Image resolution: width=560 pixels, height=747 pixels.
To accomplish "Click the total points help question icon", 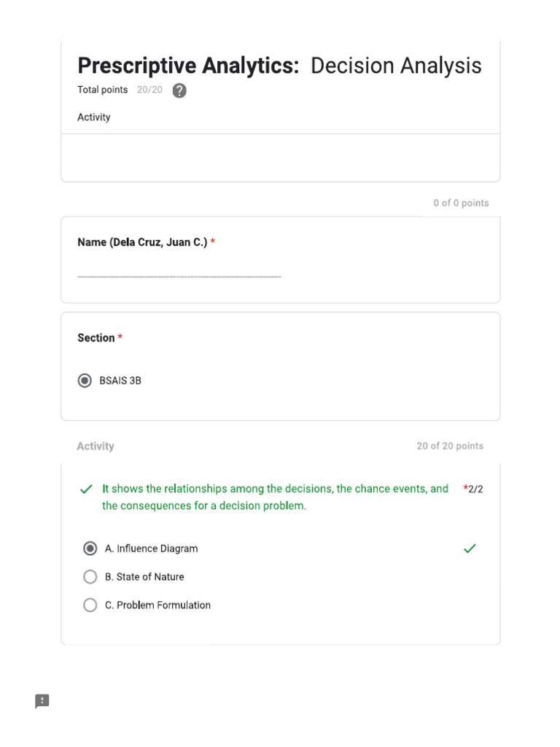I will [179, 90].
